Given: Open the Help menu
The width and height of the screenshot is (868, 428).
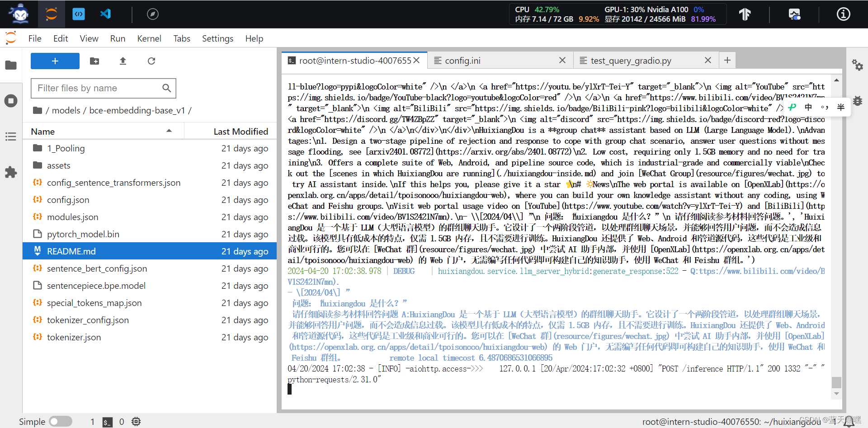Looking at the screenshot, I should 254,38.
